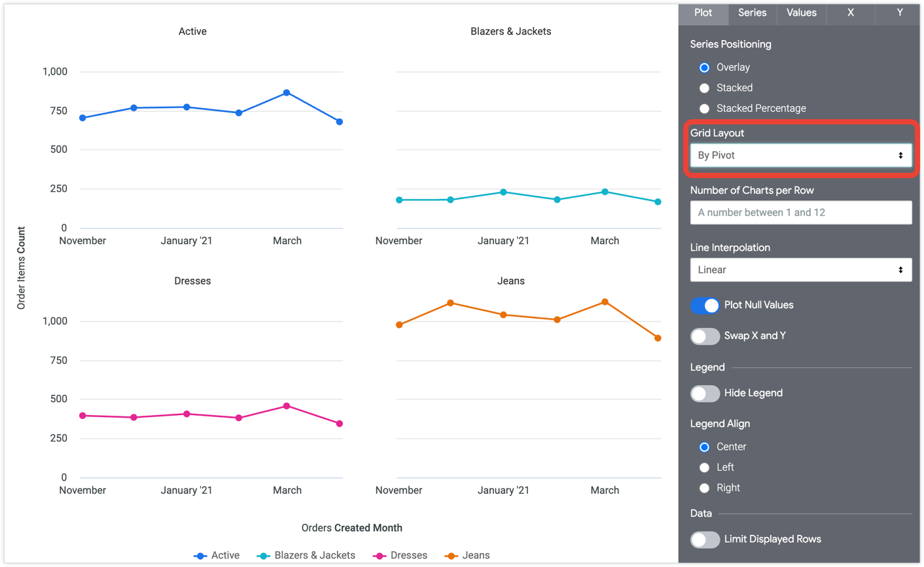The height and width of the screenshot is (567, 924).
Task: Open the Values tab
Action: click(x=801, y=13)
